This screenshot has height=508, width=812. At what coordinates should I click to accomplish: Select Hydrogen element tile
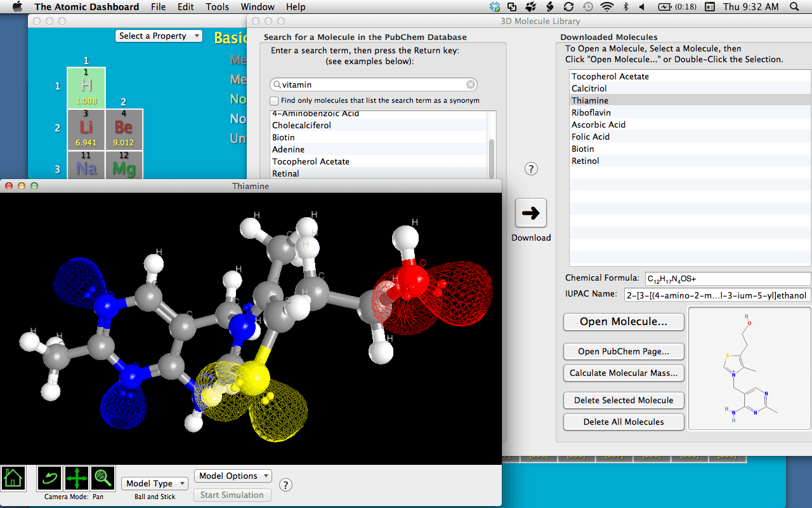tap(86, 87)
